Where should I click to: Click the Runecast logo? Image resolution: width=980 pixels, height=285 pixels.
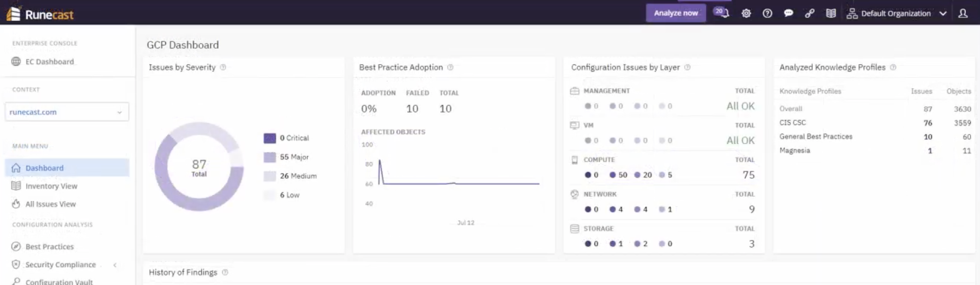point(40,14)
